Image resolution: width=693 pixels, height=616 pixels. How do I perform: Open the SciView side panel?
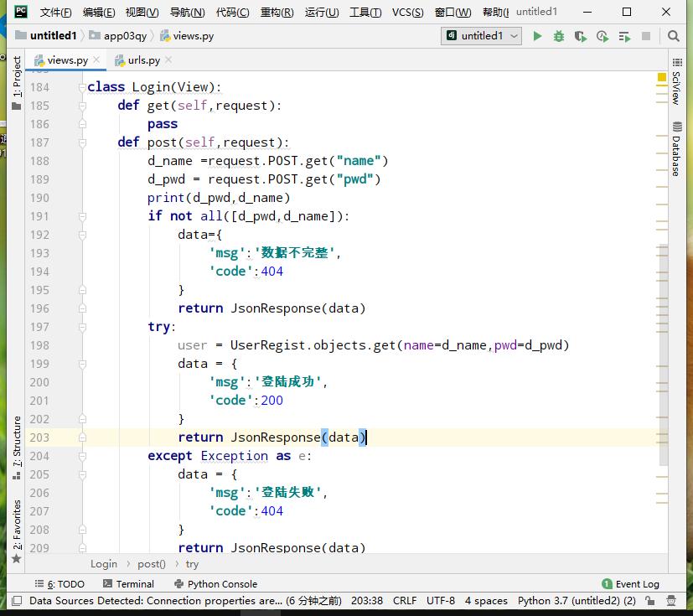pyautogui.click(x=675, y=82)
